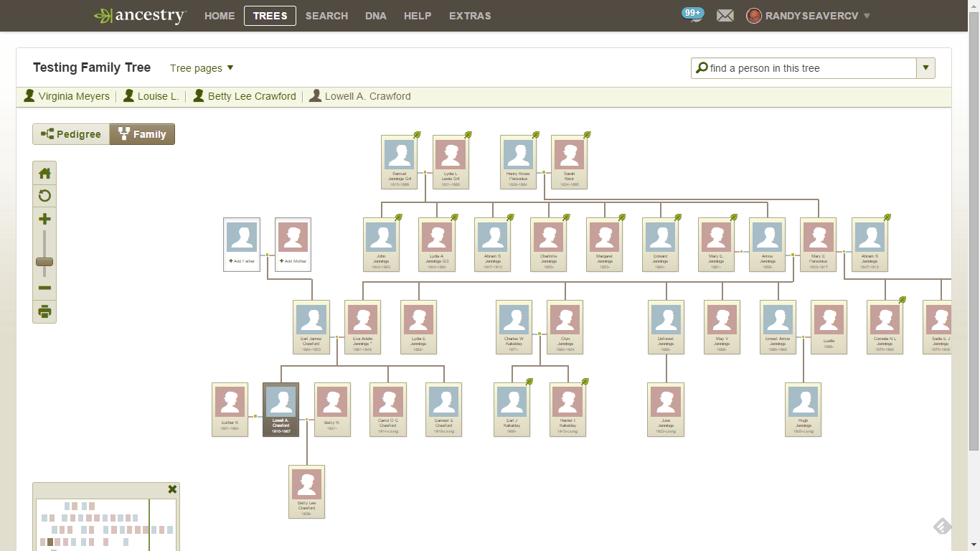Close the minimap panel with the X
Viewport: 980px width, 551px height.
pos(171,489)
